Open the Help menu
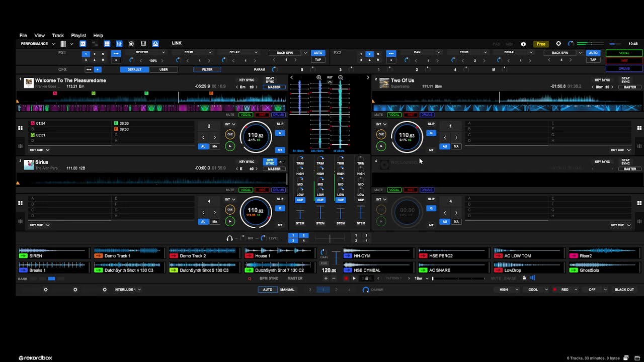The image size is (644, 362). click(98, 36)
